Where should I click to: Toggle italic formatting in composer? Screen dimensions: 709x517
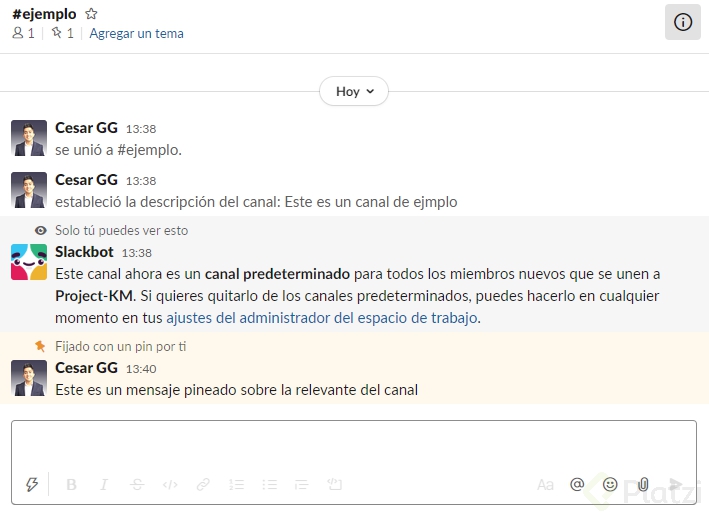(x=104, y=484)
